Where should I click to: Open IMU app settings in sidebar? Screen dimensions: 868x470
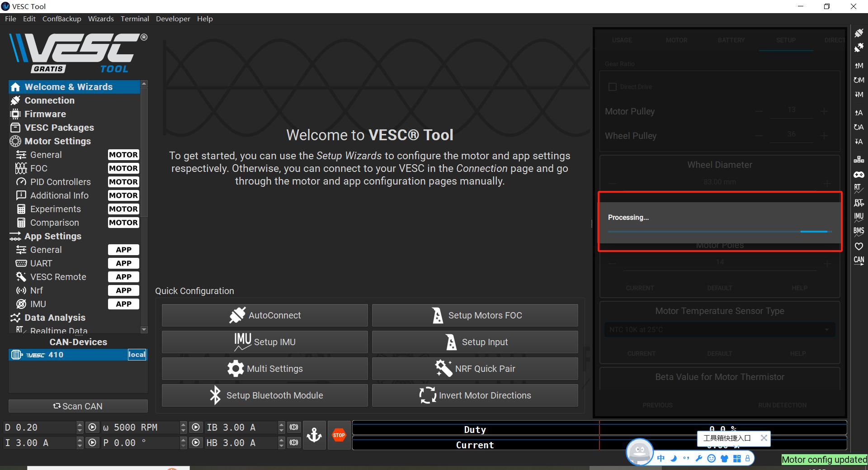click(x=75, y=304)
